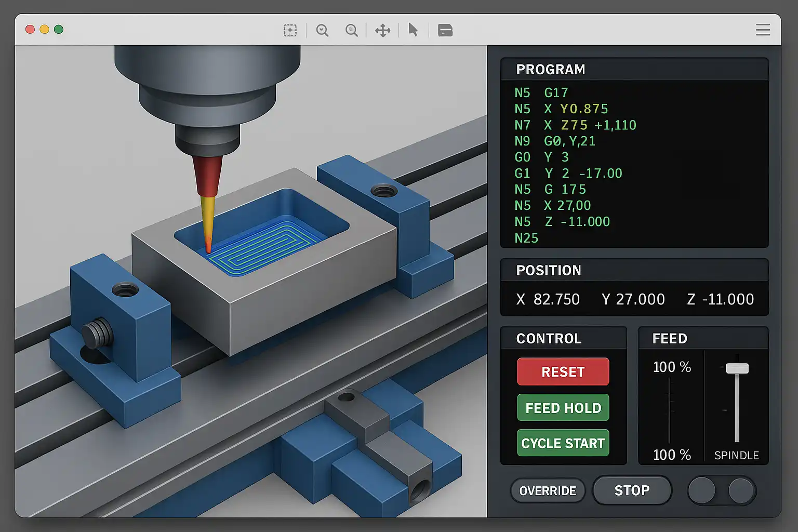Click the left round knob beside STOP
Screen dimensions: 798x532
pyautogui.click(x=702, y=490)
